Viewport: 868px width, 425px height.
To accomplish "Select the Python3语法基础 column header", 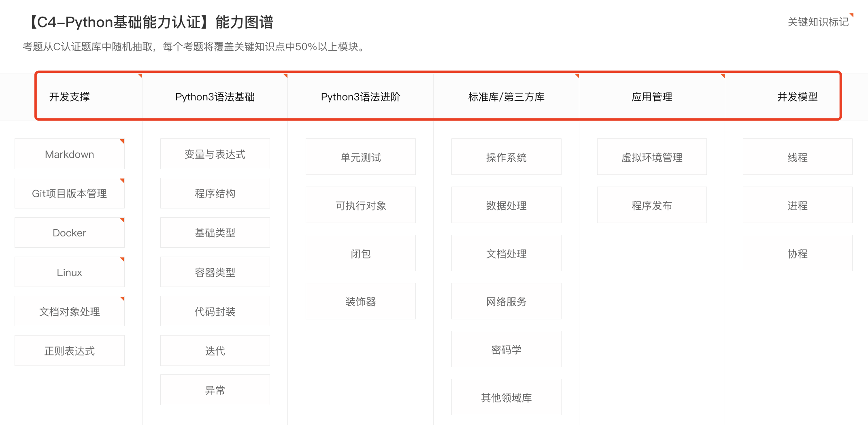I will click(215, 97).
